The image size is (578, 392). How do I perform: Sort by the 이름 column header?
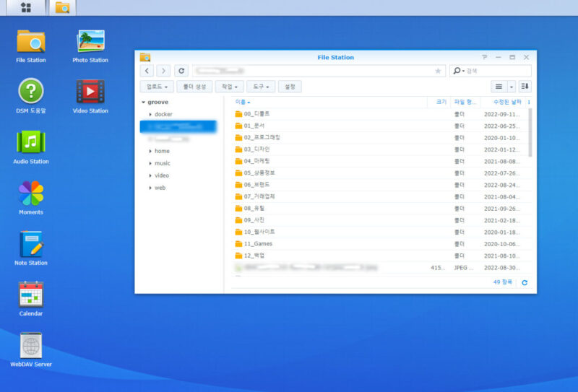tap(241, 103)
